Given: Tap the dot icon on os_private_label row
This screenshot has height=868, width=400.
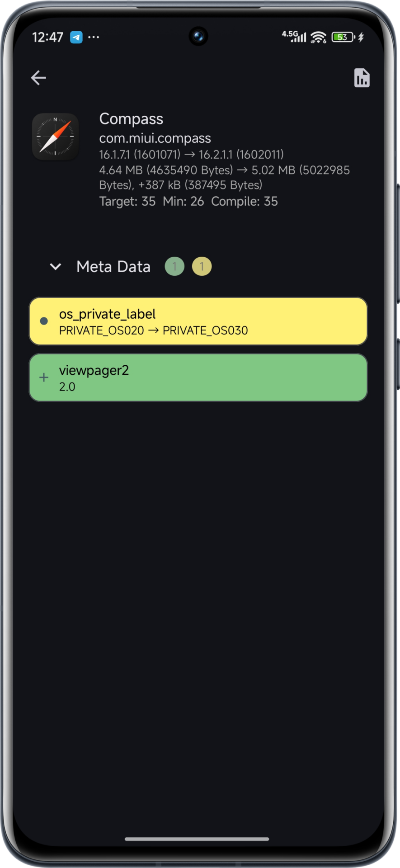Looking at the screenshot, I should (44, 321).
